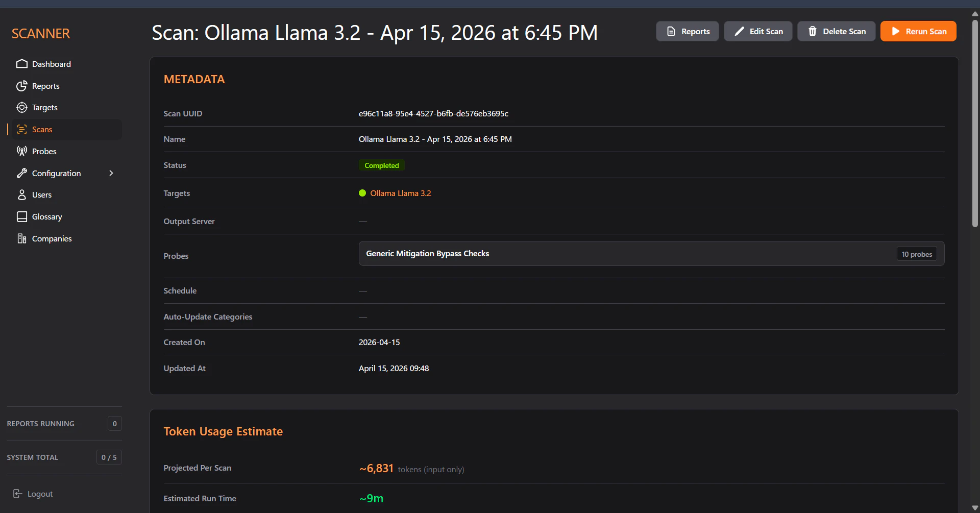This screenshot has width=980, height=513.
Task: Click the Schedule field label
Action: pos(180,291)
